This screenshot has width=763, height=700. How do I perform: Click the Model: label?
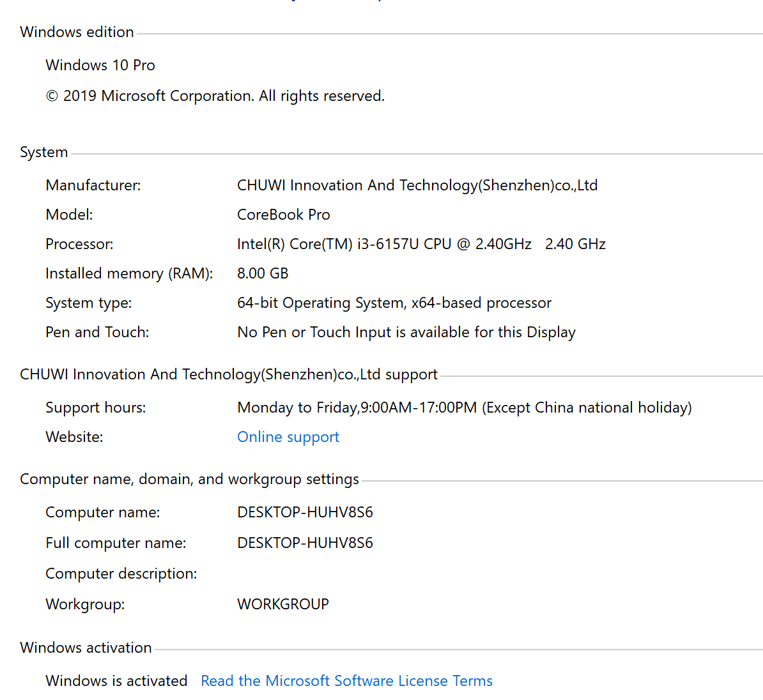point(69,215)
